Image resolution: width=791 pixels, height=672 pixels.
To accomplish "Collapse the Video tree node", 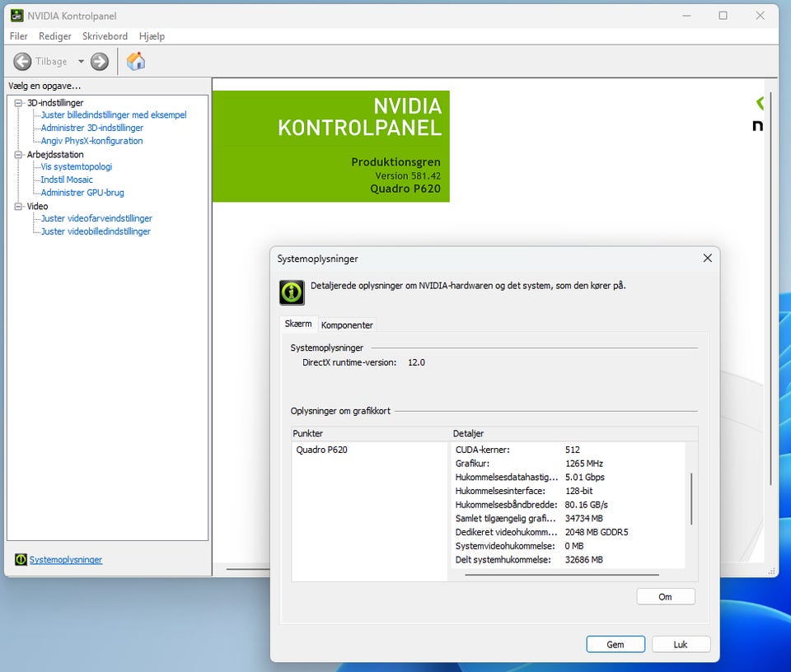I will (x=19, y=206).
